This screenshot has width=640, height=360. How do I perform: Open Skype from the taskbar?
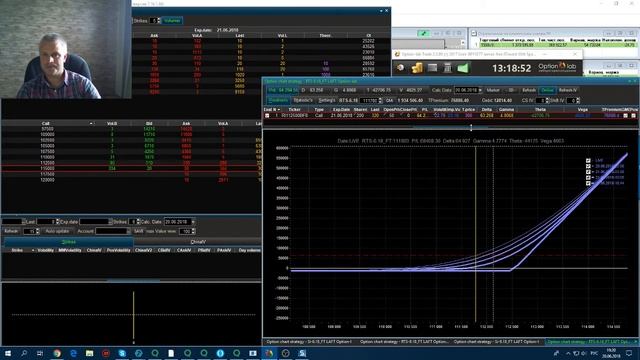[122, 353]
